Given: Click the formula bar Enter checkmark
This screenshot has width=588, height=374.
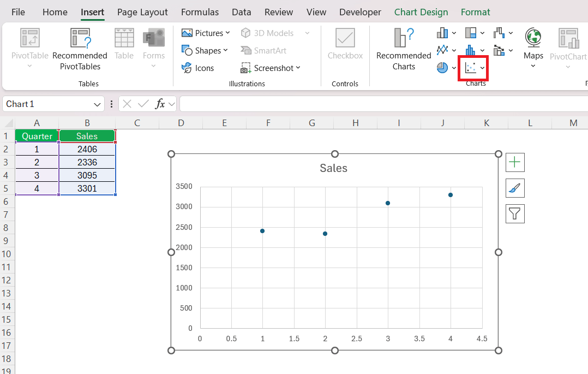Looking at the screenshot, I should pos(143,104).
